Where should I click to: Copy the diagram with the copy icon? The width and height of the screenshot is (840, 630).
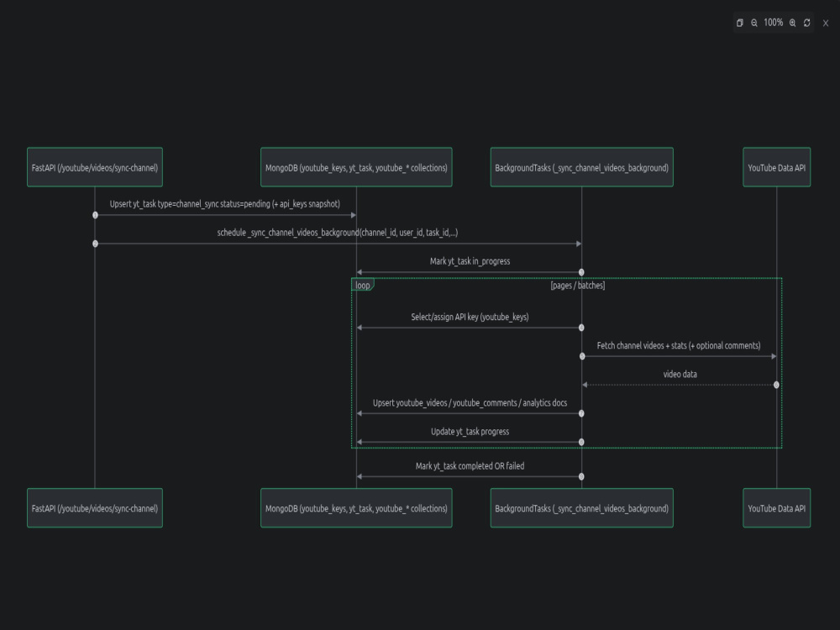pyautogui.click(x=740, y=23)
